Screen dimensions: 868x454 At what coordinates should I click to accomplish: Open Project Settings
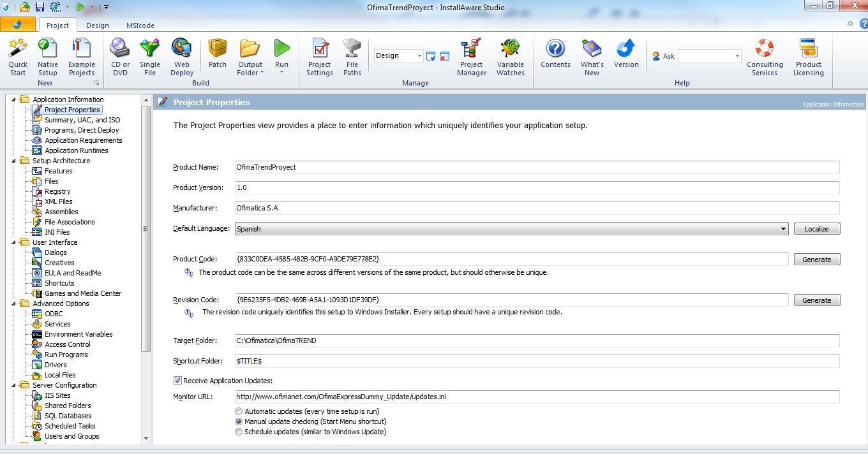320,57
